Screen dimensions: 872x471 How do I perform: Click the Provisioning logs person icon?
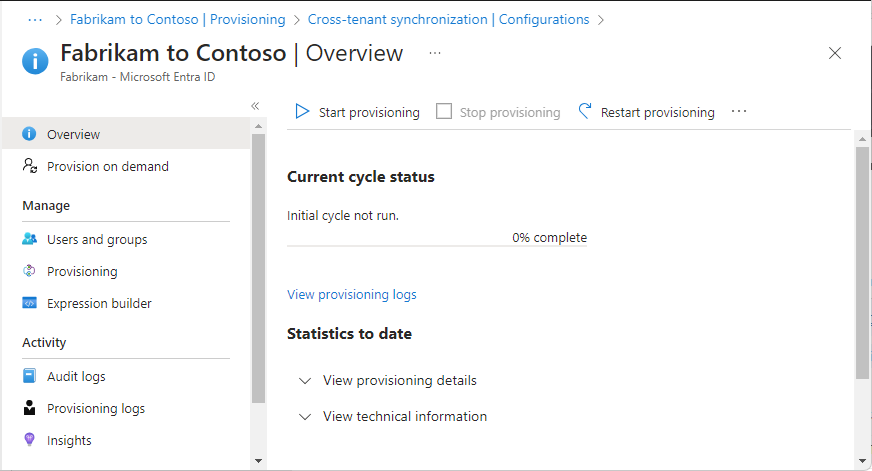[x=29, y=408]
